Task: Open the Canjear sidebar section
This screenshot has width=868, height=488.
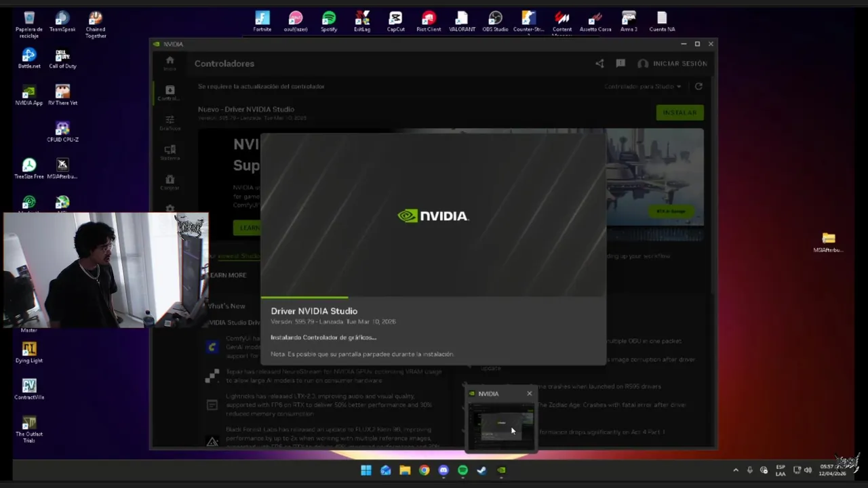Action: (x=170, y=182)
